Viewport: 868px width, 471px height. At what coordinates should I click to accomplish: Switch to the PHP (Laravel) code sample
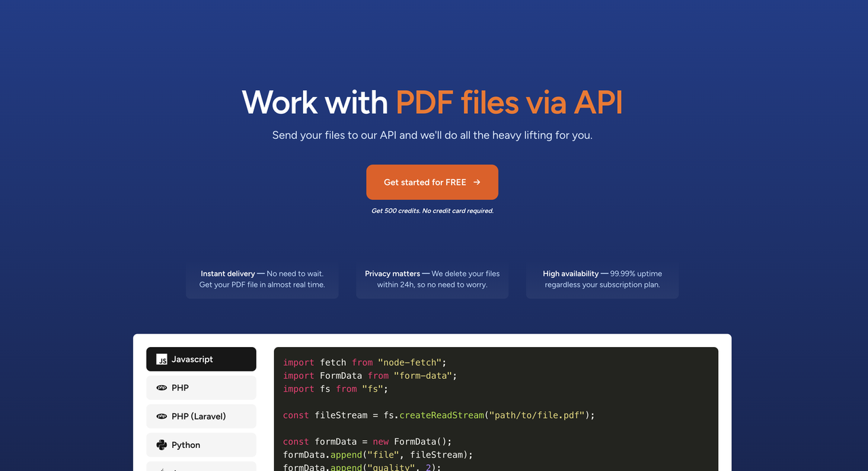click(x=201, y=416)
